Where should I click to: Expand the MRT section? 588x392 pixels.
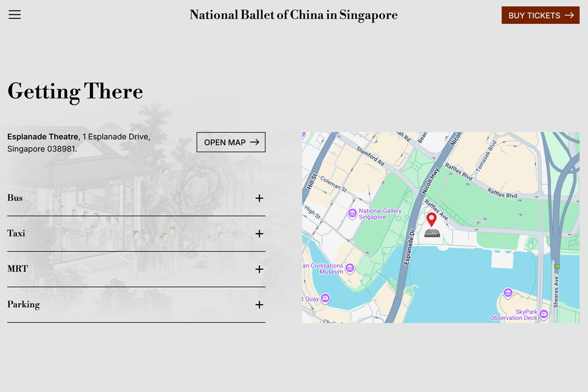tap(259, 269)
